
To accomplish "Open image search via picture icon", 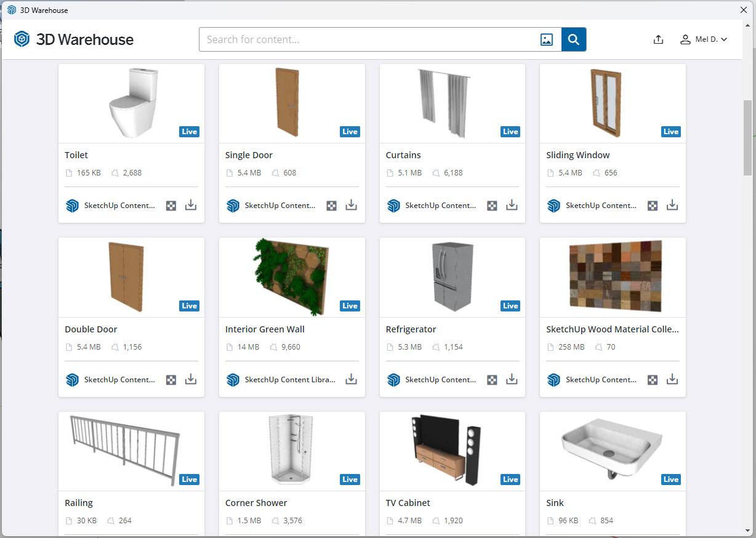I will point(547,39).
